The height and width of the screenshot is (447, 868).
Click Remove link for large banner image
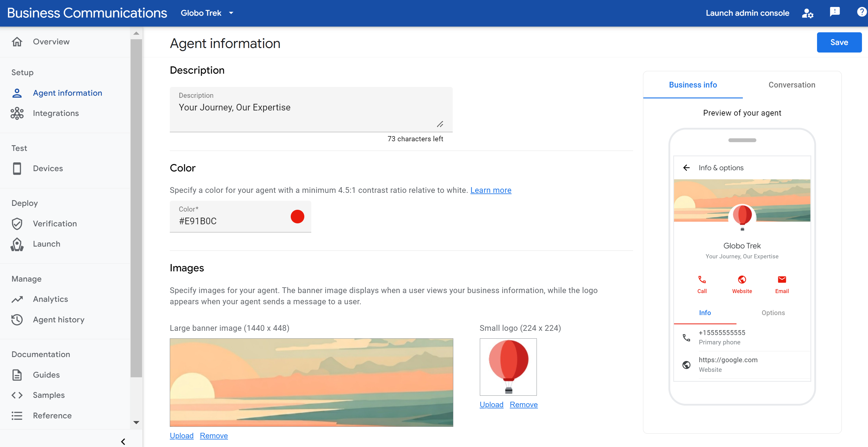point(214,434)
